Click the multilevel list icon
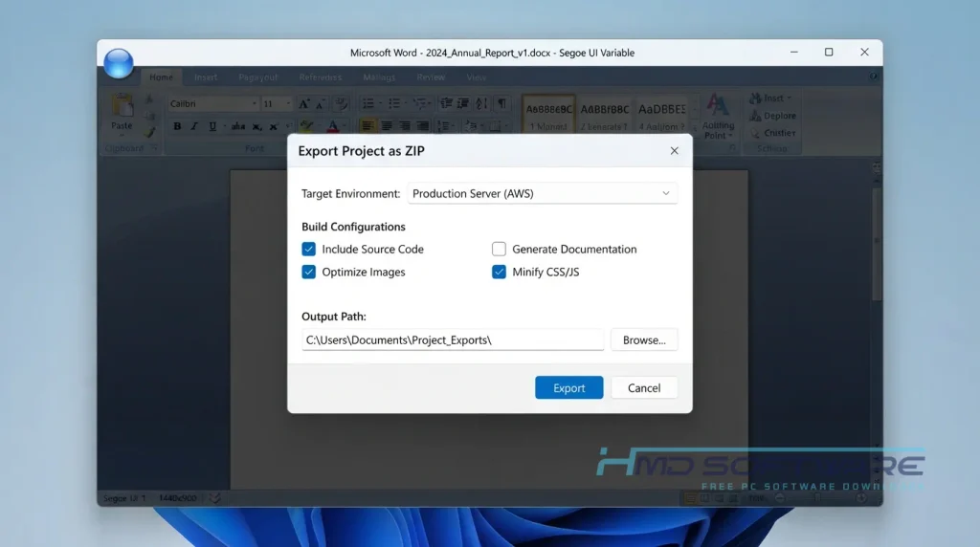The image size is (980, 547). pos(420,103)
